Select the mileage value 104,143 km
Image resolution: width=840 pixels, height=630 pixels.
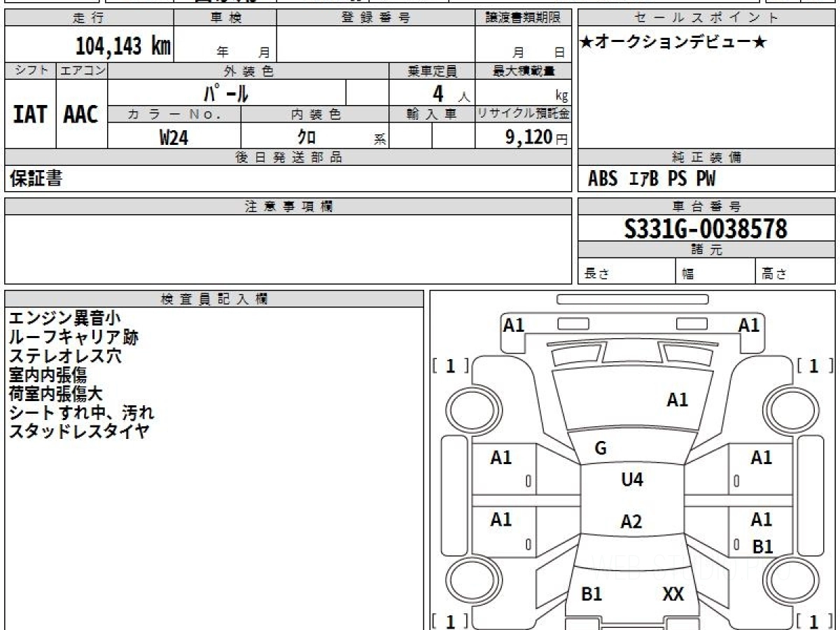point(123,47)
